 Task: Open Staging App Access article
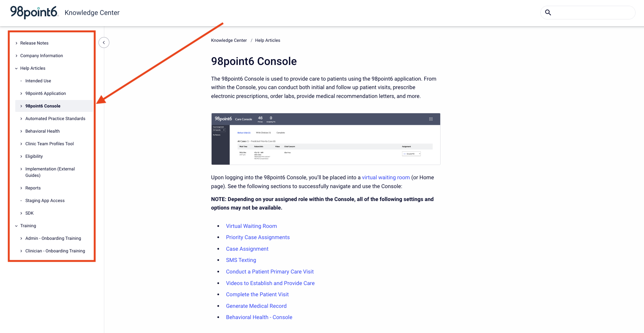45,201
